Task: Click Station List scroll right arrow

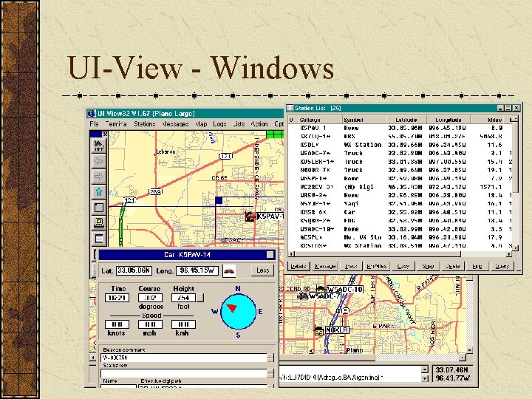Action: tap(509, 253)
